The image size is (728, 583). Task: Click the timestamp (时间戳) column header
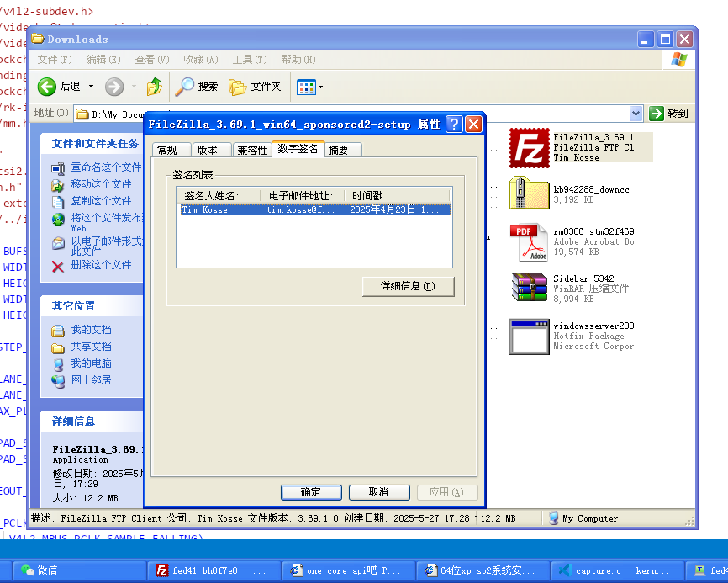tap(398, 195)
